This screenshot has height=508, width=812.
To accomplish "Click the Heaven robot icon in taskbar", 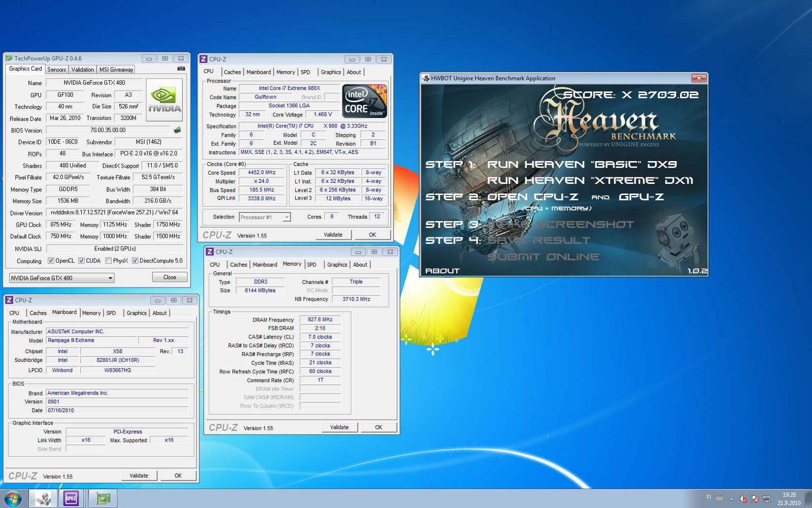I will tap(43, 498).
